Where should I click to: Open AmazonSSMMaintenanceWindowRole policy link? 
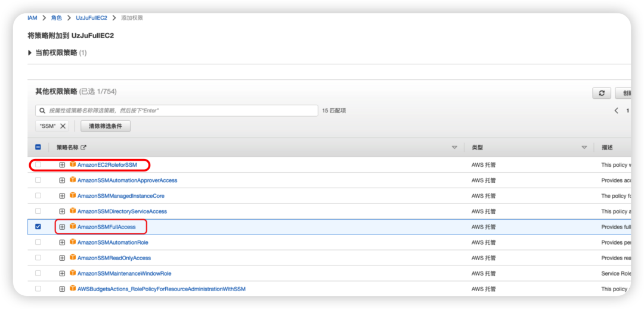[x=125, y=273]
